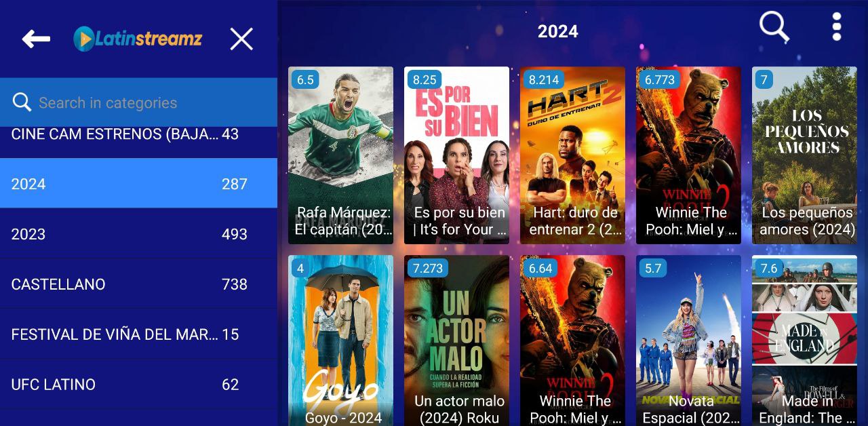Open the FESTIVAL DE VIÑA DEL MAR category
This screenshot has height=426, width=868.
pyautogui.click(x=138, y=334)
